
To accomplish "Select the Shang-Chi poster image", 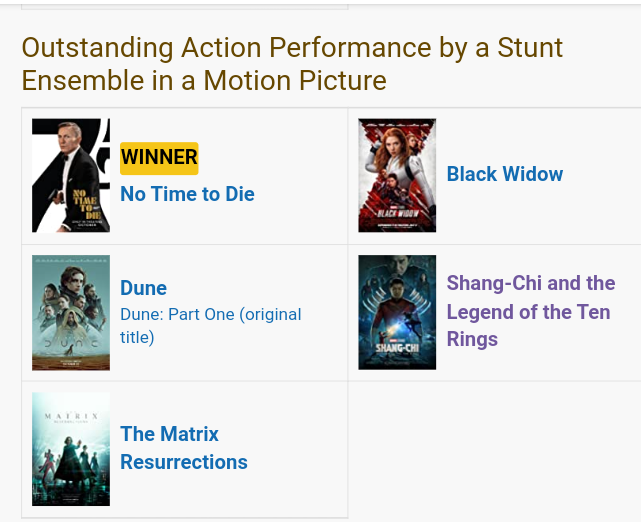I will pos(397,312).
